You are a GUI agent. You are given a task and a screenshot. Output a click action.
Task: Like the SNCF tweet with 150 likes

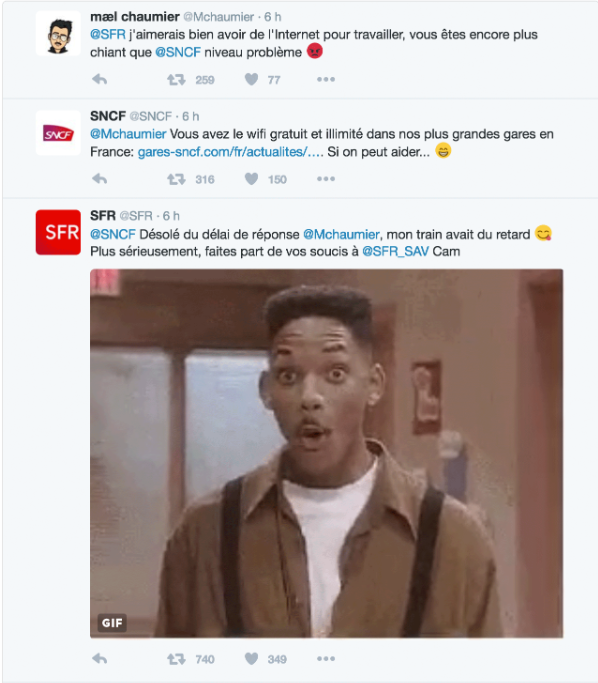251,179
